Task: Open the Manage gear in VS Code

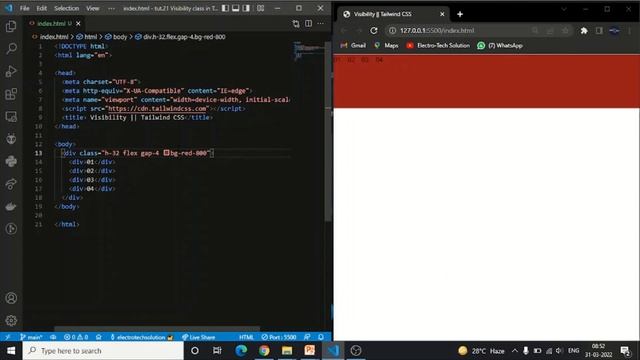Action: pos(11,320)
